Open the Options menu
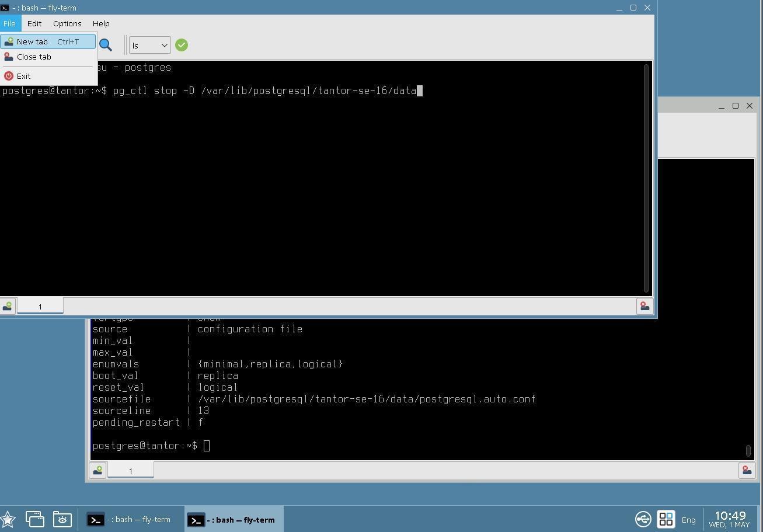The height and width of the screenshot is (532, 763). [x=67, y=23]
